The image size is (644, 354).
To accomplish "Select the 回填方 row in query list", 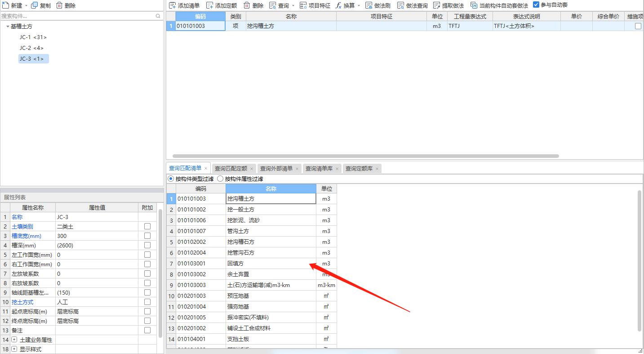I will (x=252, y=264).
